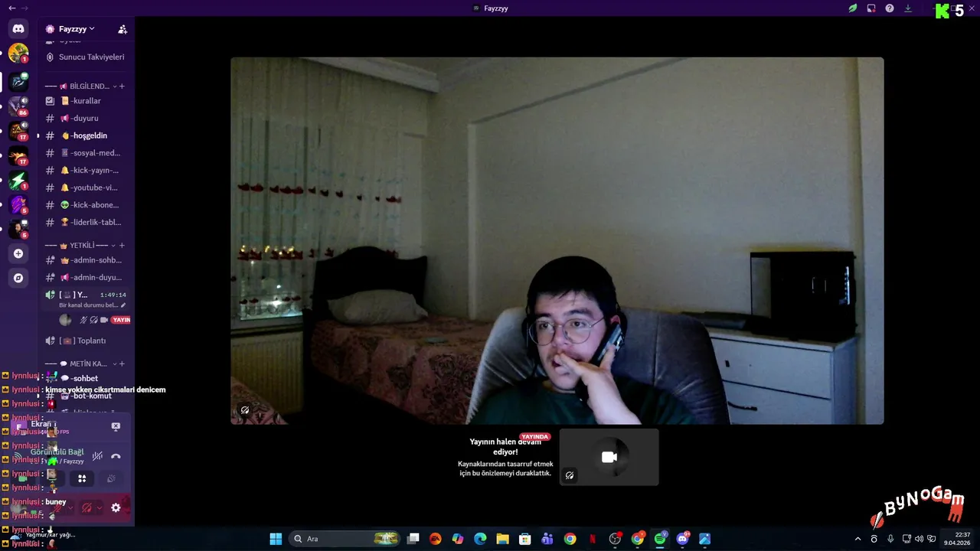Open taskbar clock showing 22:37
This screenshot has width=980, height=551.
957,539
